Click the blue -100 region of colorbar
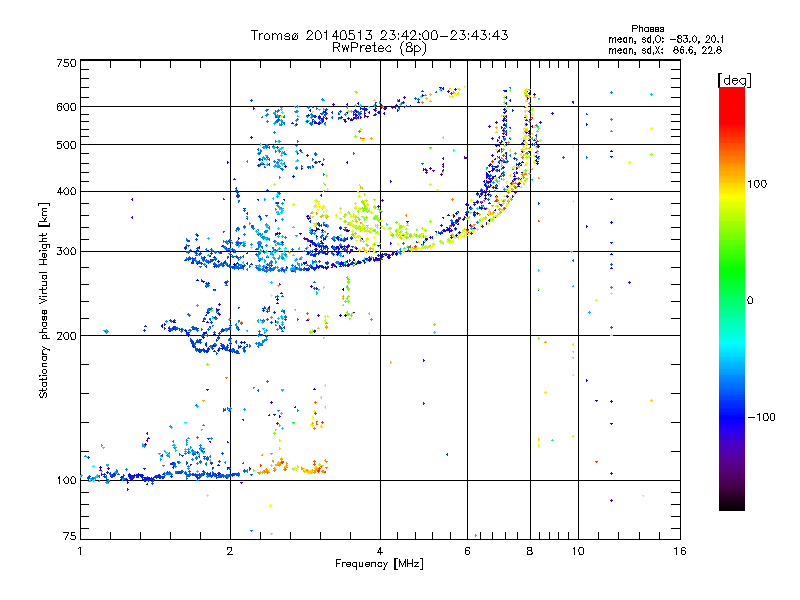 [732, 417]
